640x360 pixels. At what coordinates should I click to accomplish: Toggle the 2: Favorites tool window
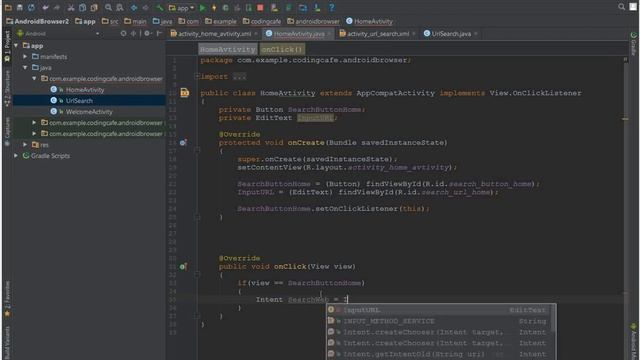coord(7,299)
